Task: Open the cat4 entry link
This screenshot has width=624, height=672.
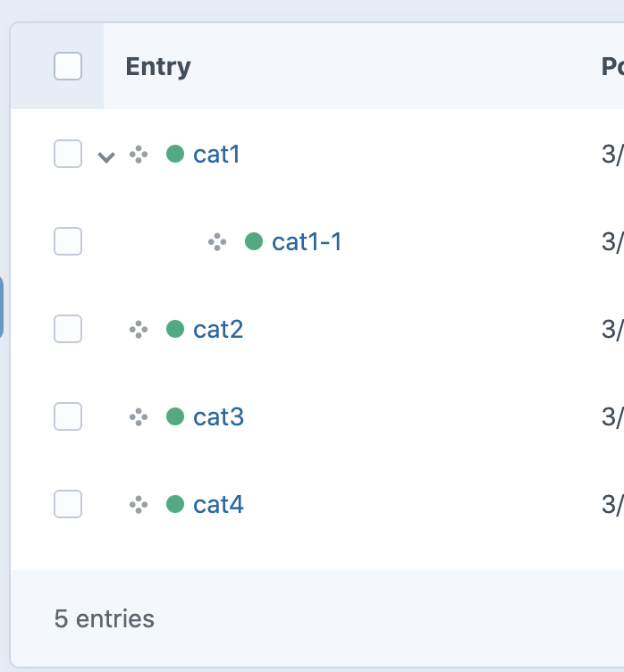Action: (x=218, y=505)
